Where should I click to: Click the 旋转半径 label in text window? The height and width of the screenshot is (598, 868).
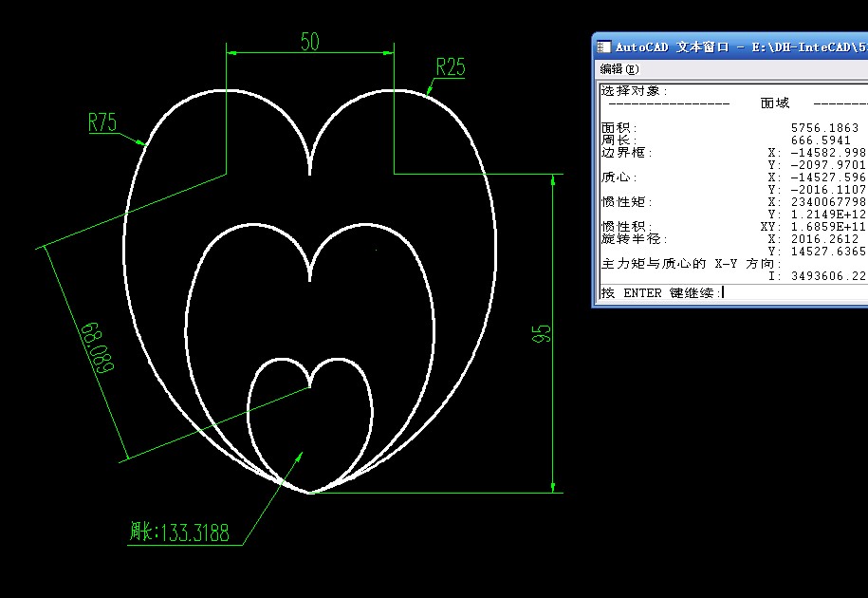635,238
